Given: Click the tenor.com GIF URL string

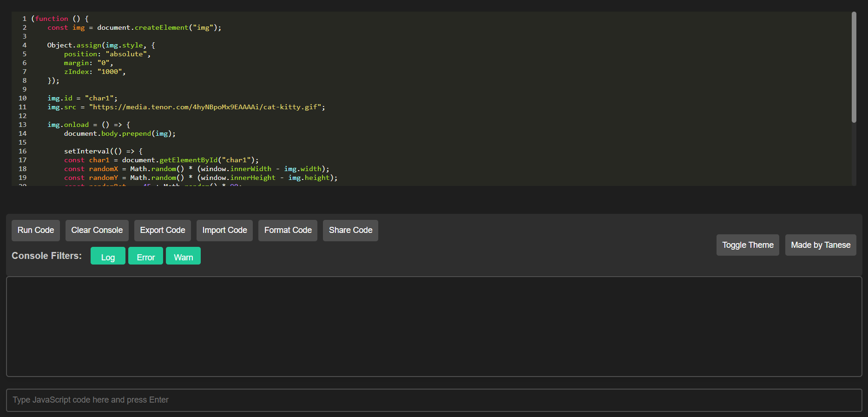Looking at the screenshot, I should [x=205, y=107].
